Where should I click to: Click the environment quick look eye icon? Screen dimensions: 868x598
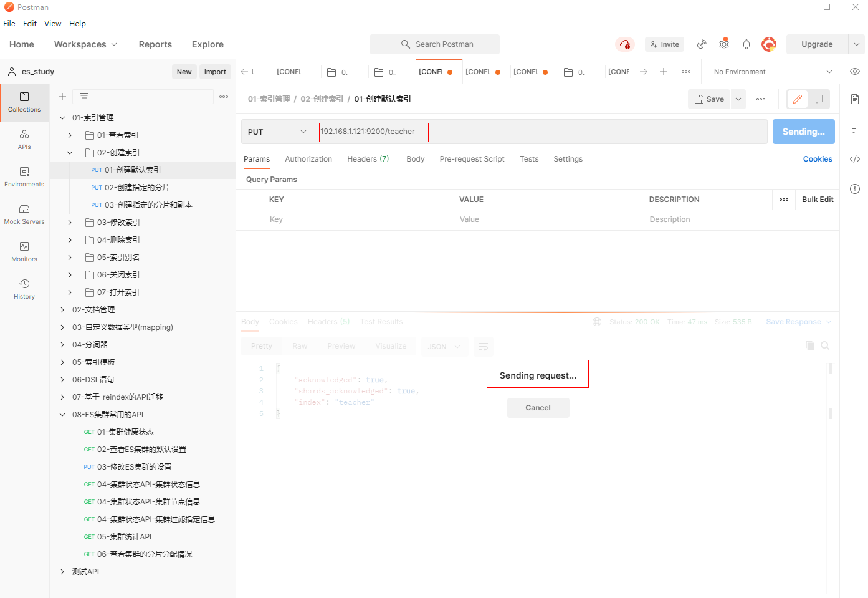[x=854, y=72]
